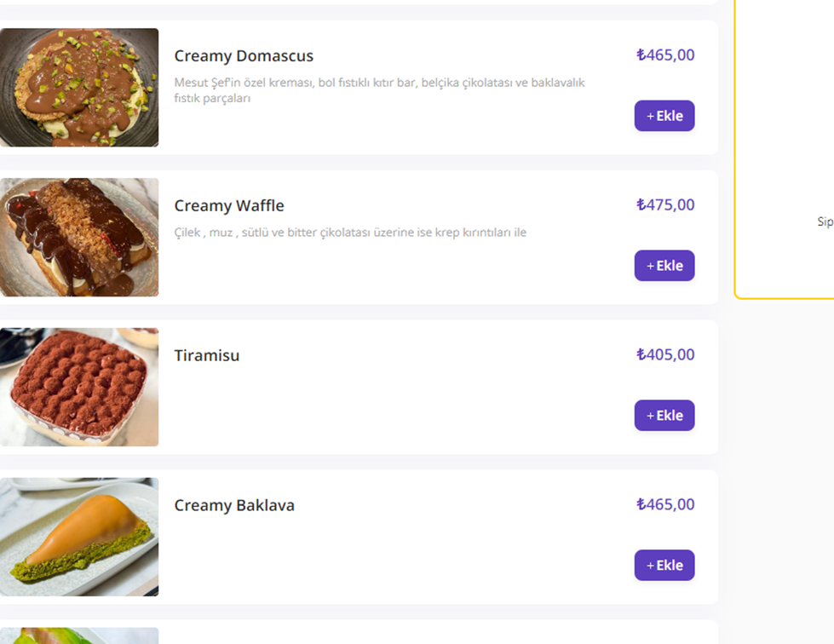This screenshot has height=644, width=834.
Task: Select the Creamy Baklava photo
Action: coord(79,537)
